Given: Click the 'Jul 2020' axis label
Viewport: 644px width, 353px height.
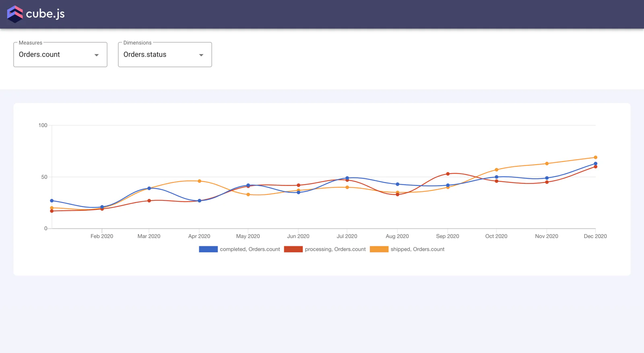Looking at the screenshot, I should tap(347, 236).
